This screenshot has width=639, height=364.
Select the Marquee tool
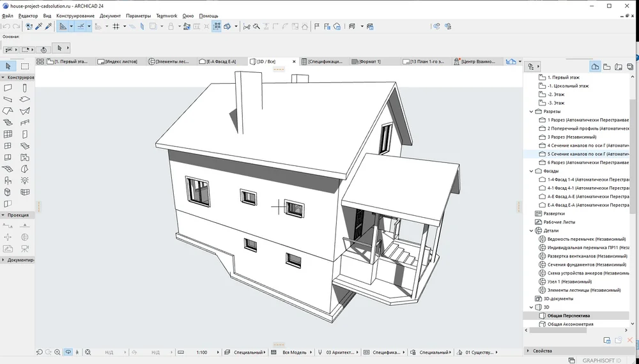[x=25, y=66]
